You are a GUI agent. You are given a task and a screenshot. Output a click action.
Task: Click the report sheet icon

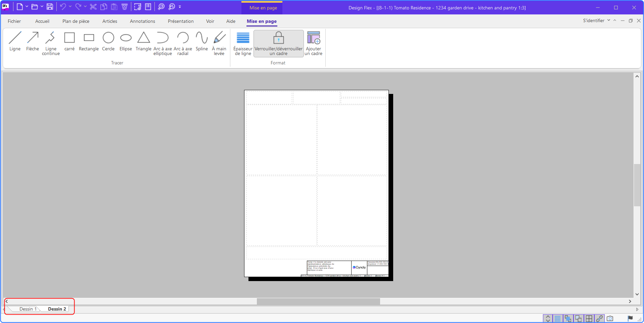coord(148,7)
